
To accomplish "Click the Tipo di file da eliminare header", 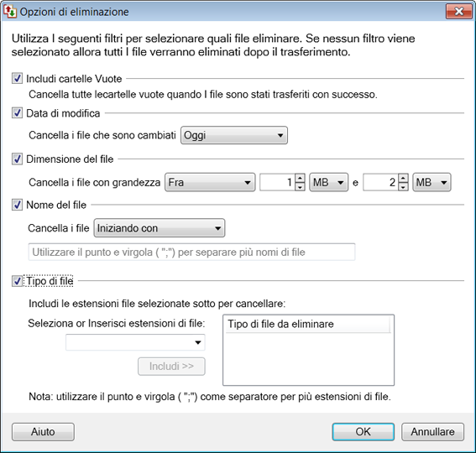I will pos(308,324).
